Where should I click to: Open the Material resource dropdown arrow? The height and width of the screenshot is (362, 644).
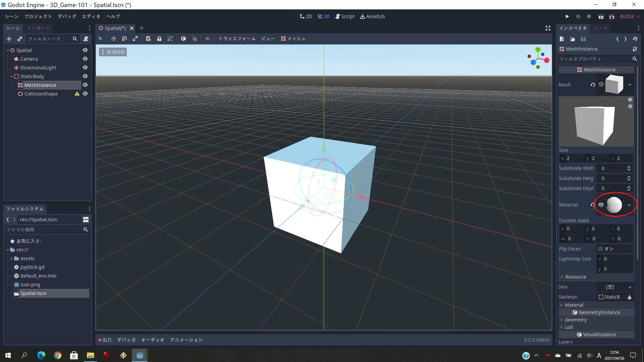click(x=629, y=205)
